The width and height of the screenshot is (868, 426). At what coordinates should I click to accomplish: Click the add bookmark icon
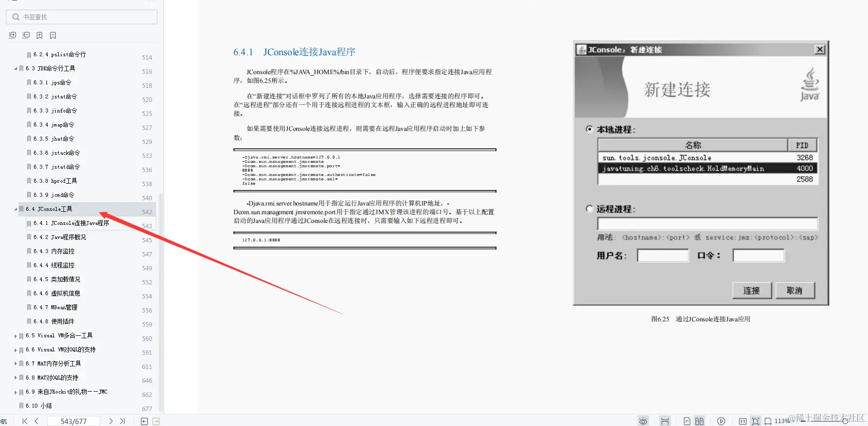point(40,35)
